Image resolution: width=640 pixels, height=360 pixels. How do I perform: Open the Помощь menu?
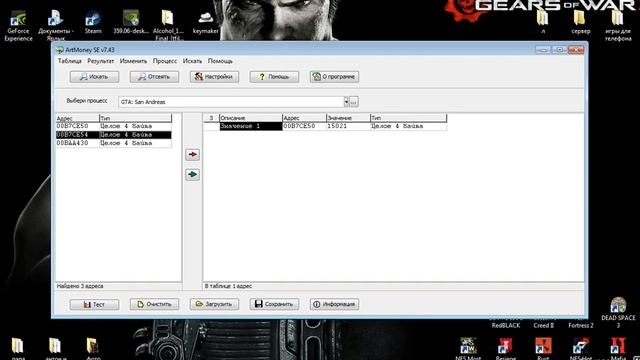point(220,61)
